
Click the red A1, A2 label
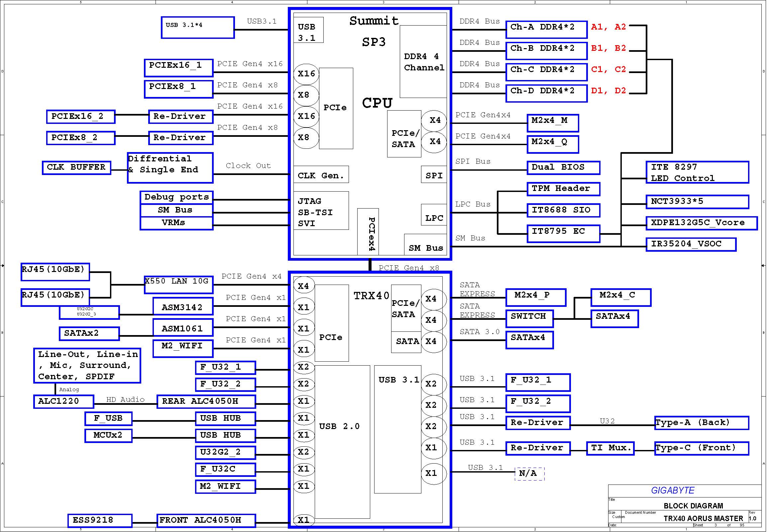pos(609,27)
